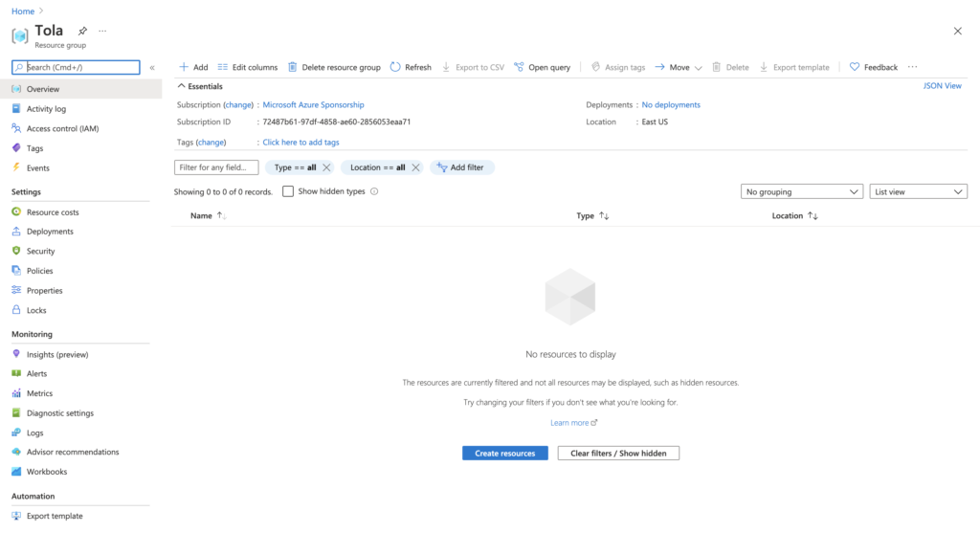Expand the Move dropdown arrow
This screenshot has width=980, height=533.
(698, 68)
